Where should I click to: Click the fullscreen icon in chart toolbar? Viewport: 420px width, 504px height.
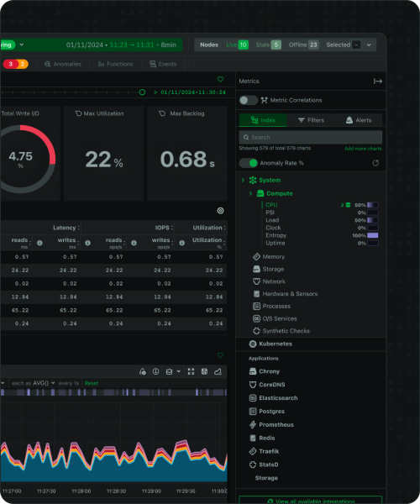click(x=191, y=371)
